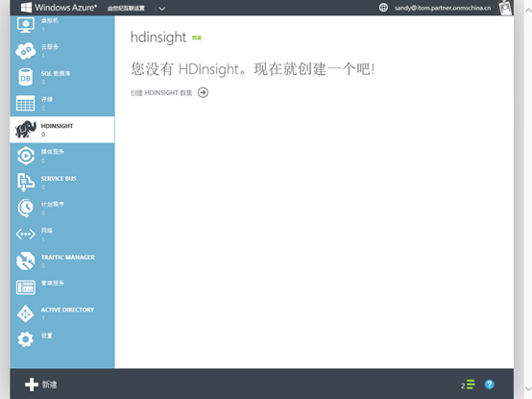Show the notifications list icon

[x=471, y=385]
